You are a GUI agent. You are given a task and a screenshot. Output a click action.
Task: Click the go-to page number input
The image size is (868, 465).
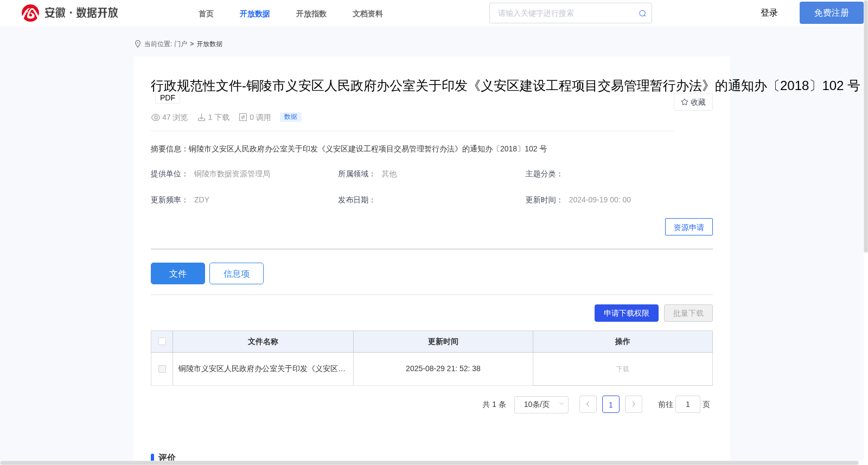(688, 404)
